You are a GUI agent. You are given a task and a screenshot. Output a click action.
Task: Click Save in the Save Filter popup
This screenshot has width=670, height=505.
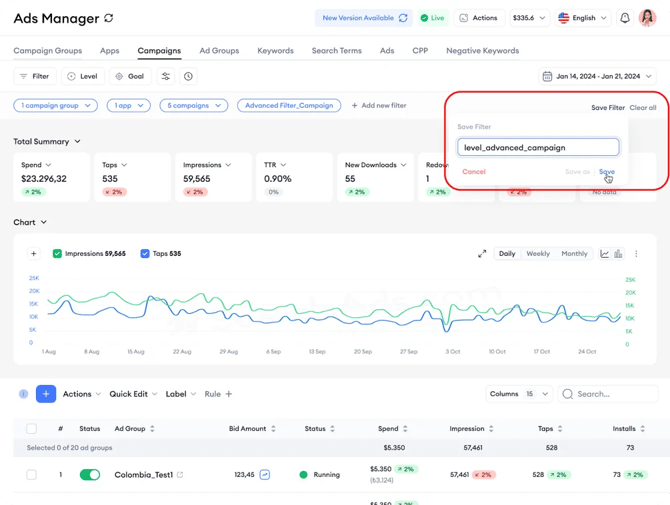pos(606,172)
